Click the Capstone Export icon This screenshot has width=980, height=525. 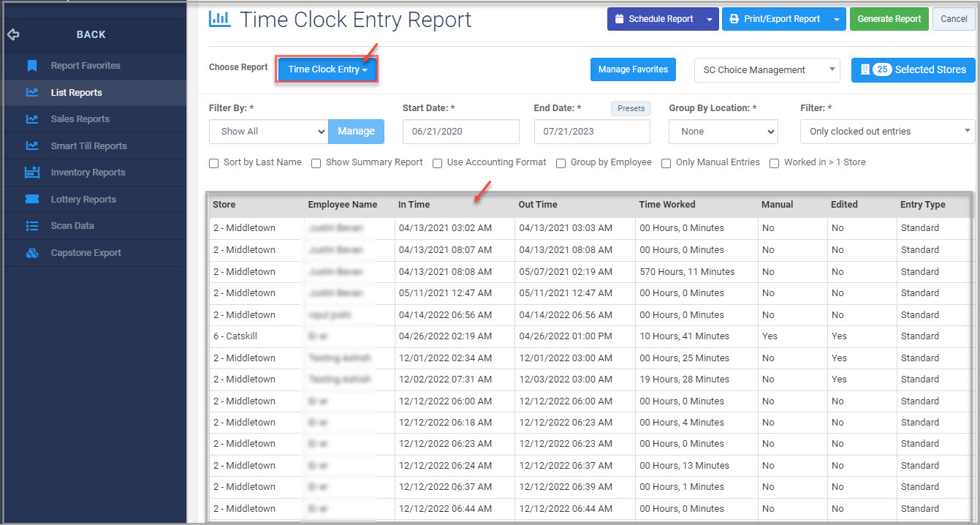(31, 252)
